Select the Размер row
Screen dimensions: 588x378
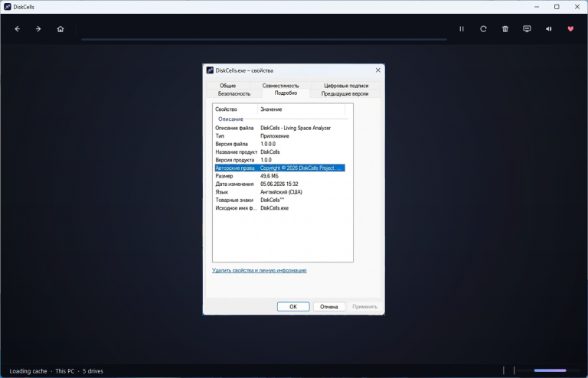279,176
